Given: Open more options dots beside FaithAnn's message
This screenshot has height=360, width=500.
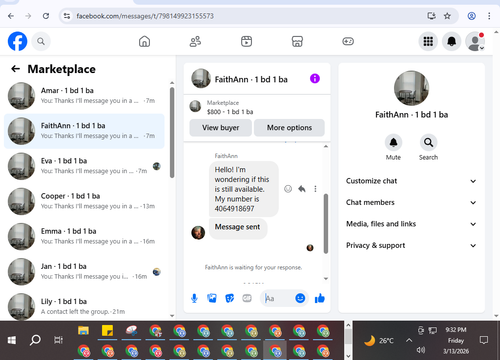Looking at the screenshot, I should coord(315,189).
